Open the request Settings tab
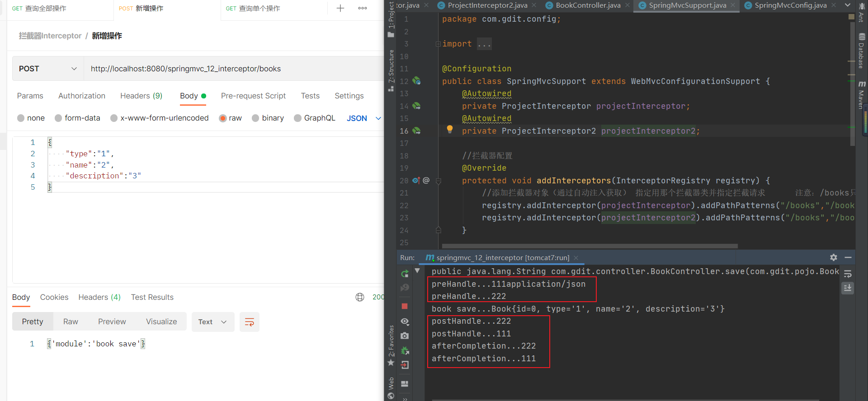The width and height of the screenshot is (868, 401). (x=349, y=96)
